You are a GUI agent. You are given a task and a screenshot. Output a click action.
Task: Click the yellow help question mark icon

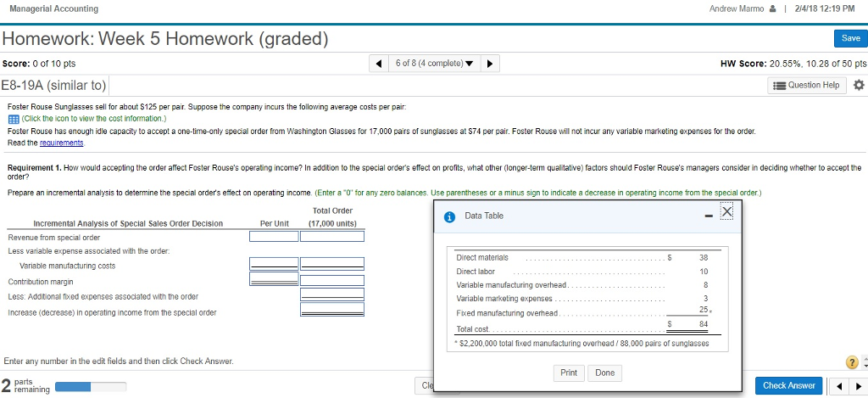pos(852,362)
